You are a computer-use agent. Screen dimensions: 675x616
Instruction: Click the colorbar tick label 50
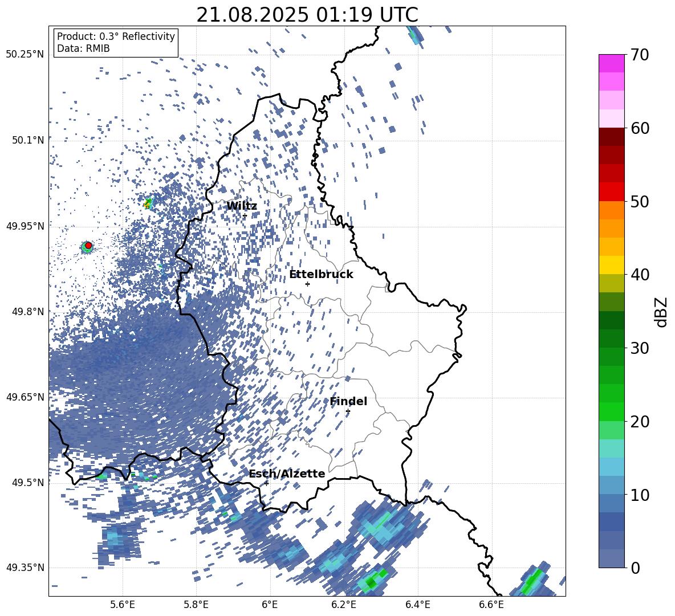click(640, 201)
